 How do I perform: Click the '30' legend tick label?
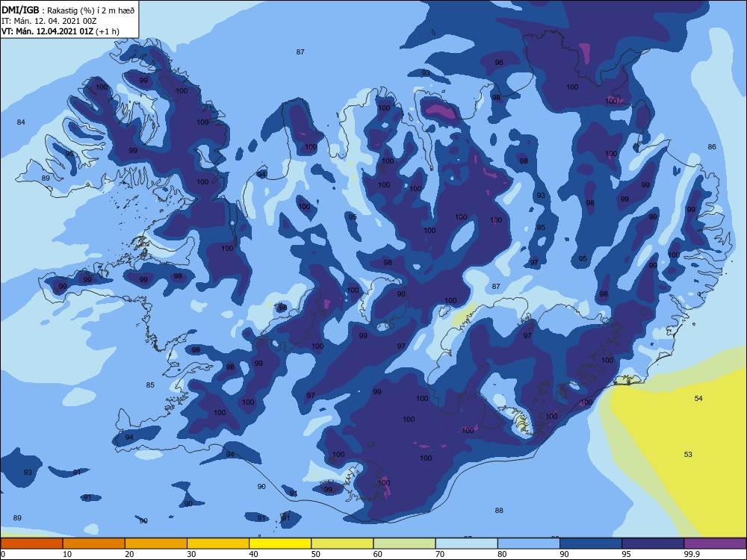[191, 554]
